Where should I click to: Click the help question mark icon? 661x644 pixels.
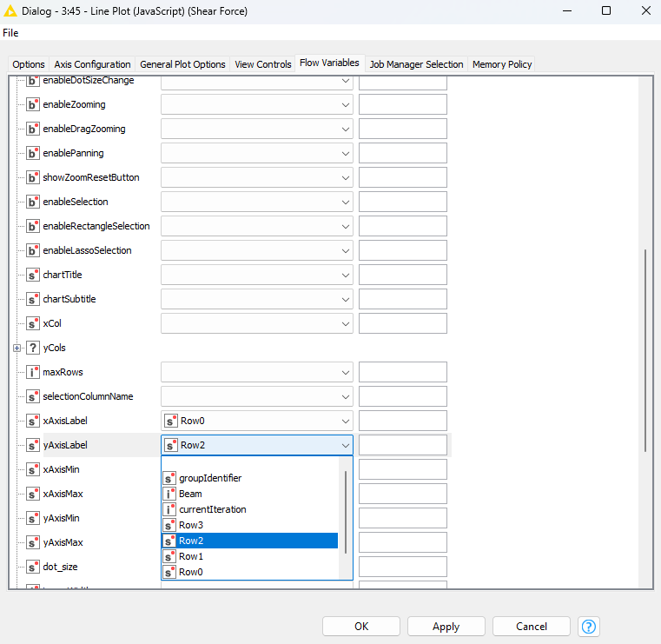point(590,627)
